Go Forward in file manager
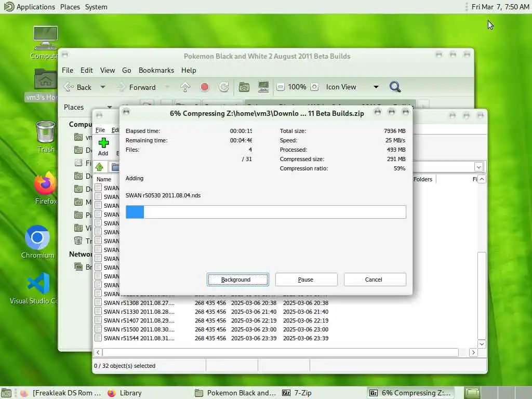Screen dimensions: 532x399 tap(137, 87)
